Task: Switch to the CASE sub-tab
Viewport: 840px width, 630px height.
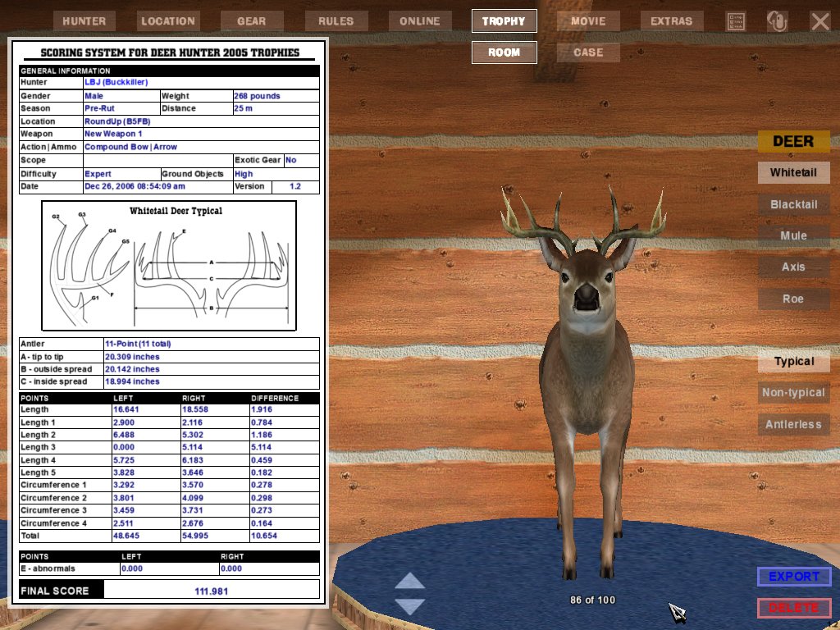Action: 588,52
